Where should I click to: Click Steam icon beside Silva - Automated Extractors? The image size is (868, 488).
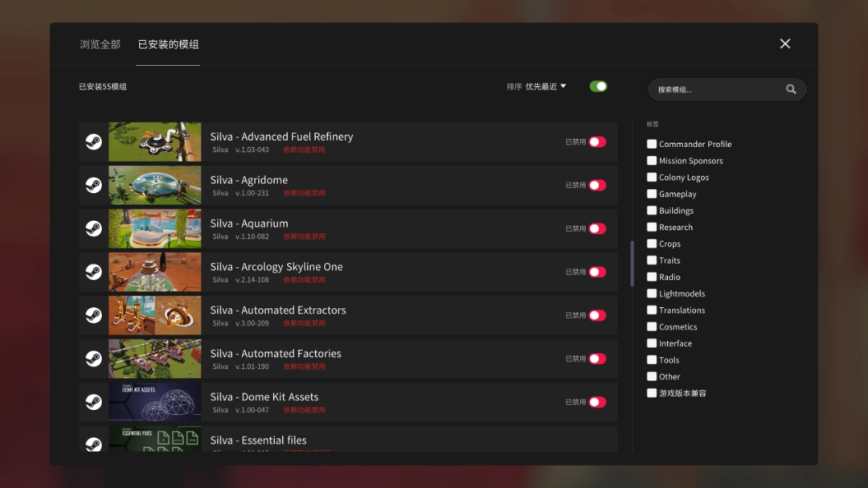click(x=93, y=316)
